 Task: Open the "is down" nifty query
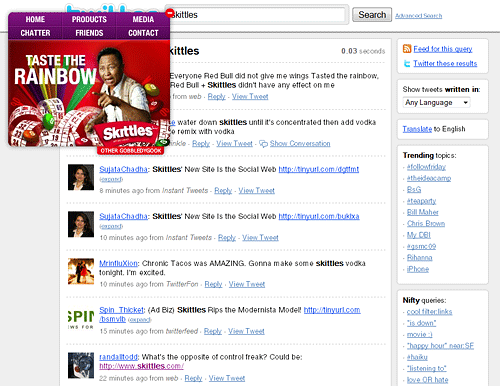point(421,323)
